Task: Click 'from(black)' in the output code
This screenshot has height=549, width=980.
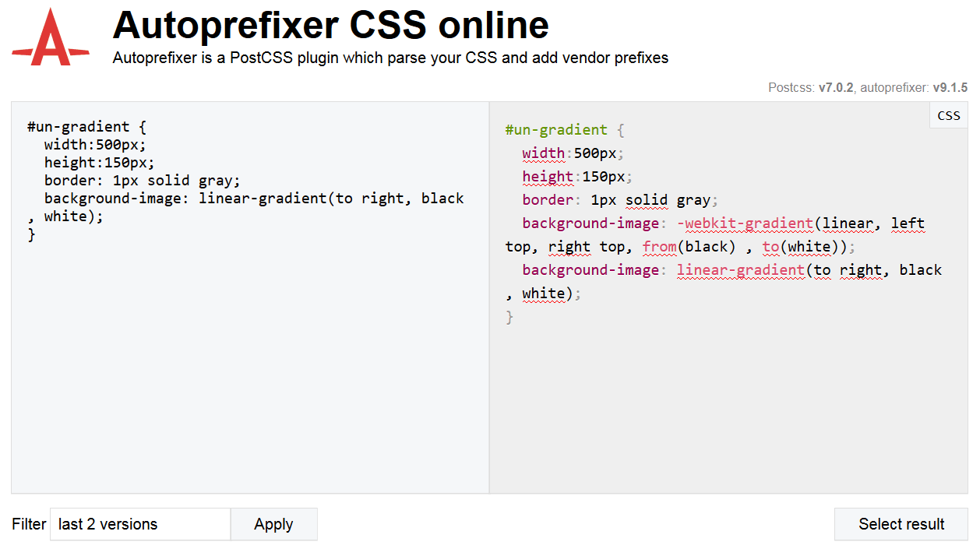Action: [x=689, y=247]
